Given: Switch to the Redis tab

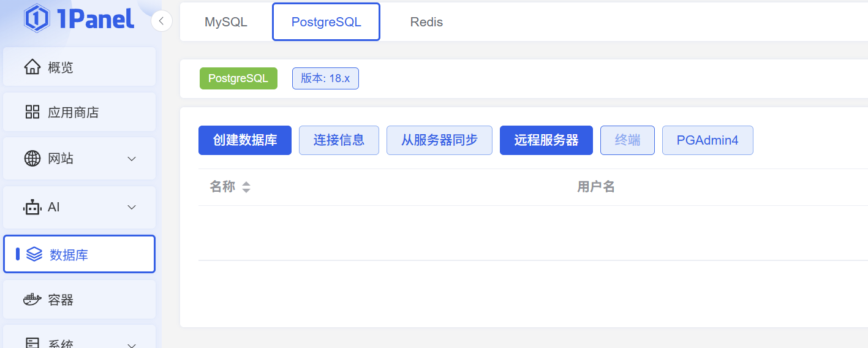Looking at the screenshot, I should (426, 22).
